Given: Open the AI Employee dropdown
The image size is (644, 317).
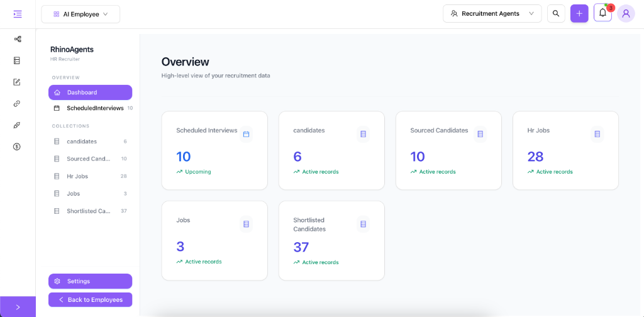Looking at the screenshot, I should tap(80, 14).
